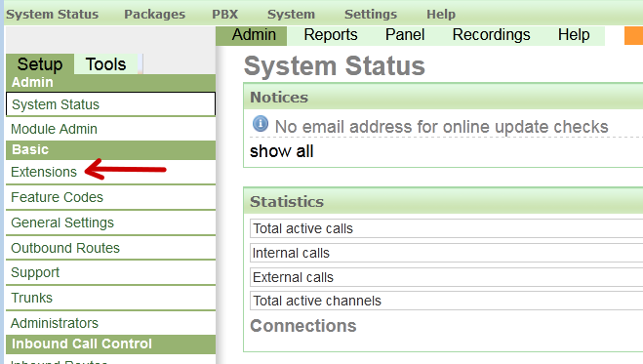Select the Tools sidebar tab
The height and width of the screenshot is (364, 643).
click(105, 64)
